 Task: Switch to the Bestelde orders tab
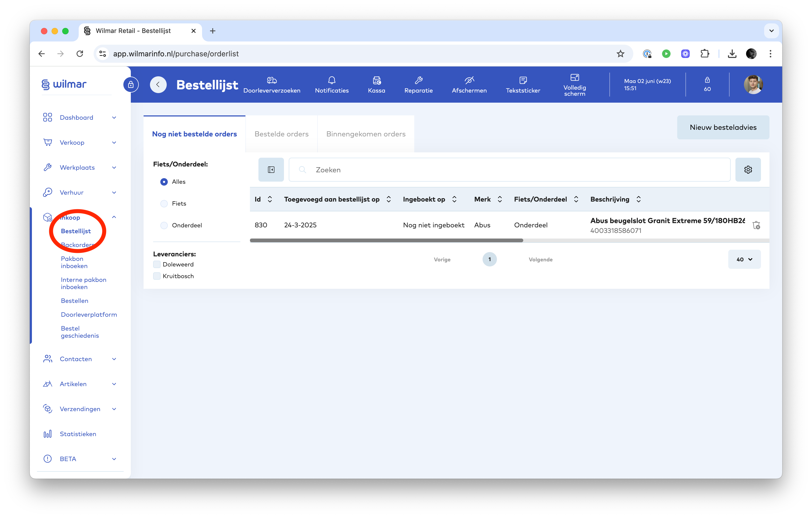point(281,134)
